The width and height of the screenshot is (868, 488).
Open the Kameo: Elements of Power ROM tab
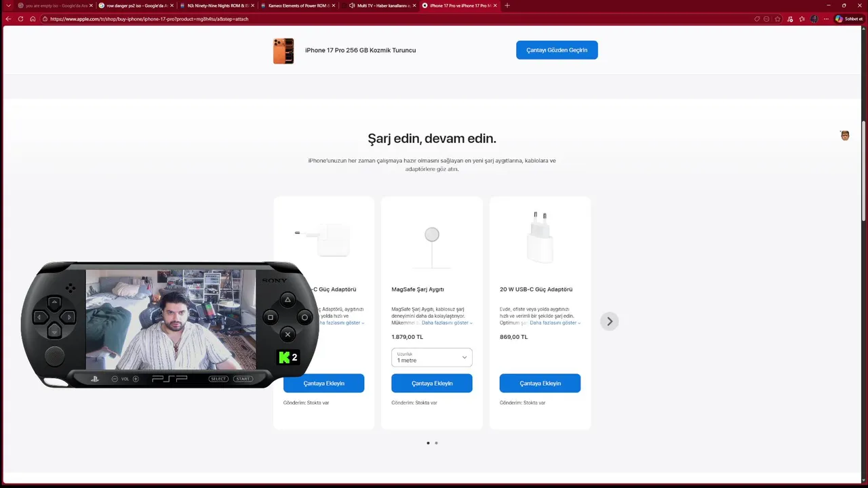pyautogui.click(x=298, y=5)
